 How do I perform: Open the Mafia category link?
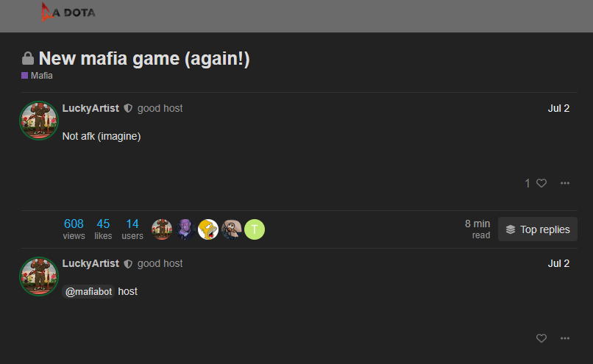coord(42,76)
